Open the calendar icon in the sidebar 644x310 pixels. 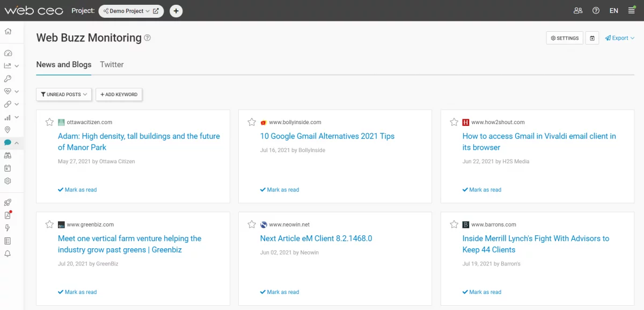point(8,168)
